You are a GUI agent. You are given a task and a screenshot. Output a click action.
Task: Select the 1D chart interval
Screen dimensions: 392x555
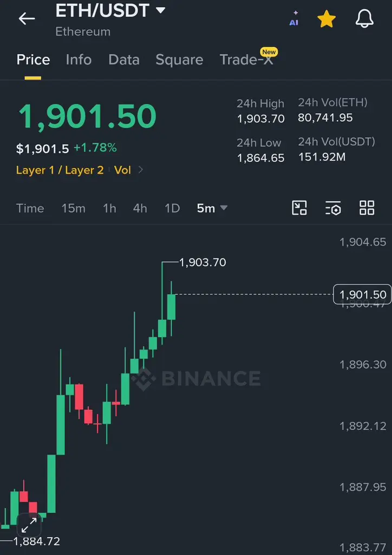(x=172, y=208)
